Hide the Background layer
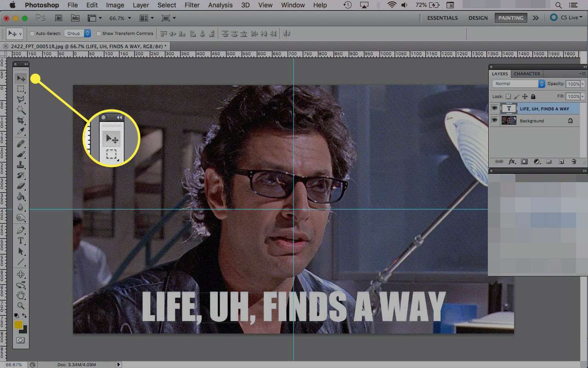Image resolution: width=588 pixels, height=368 pixels. [494, 121]
